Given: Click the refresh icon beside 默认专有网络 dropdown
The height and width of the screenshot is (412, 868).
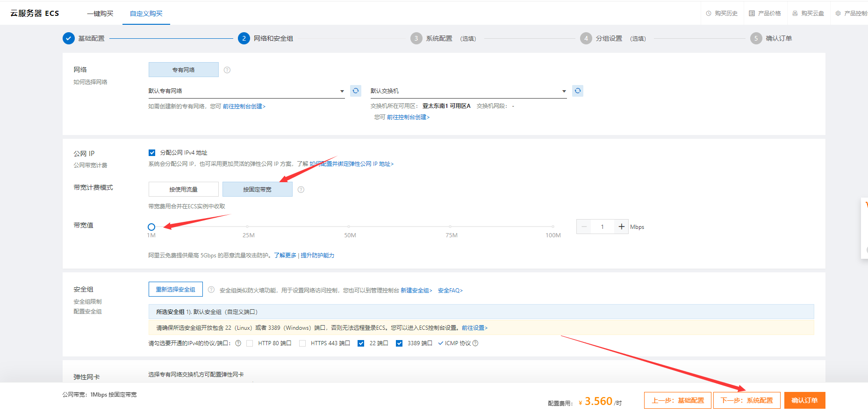Looking at the screenshot, I should (x=356, y=91).
